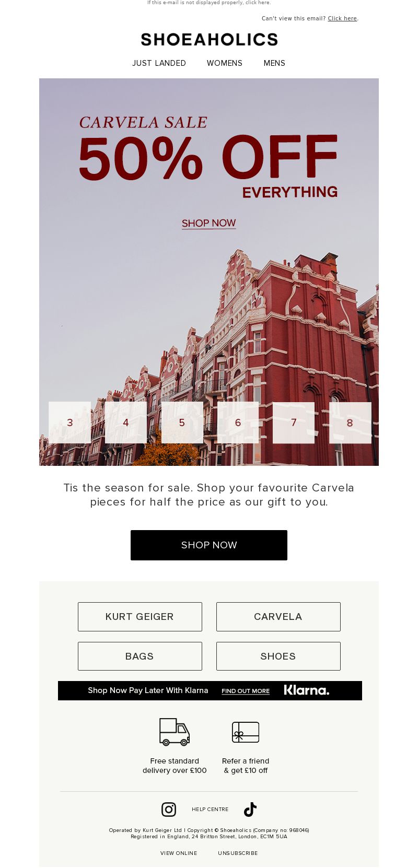Click the Klarna FIND OUT MORE link
This screenshot has width=418, height=868.
[246, 691]
